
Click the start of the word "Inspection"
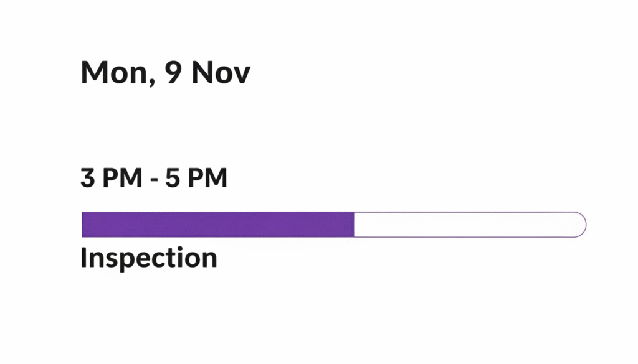point(84,258)
